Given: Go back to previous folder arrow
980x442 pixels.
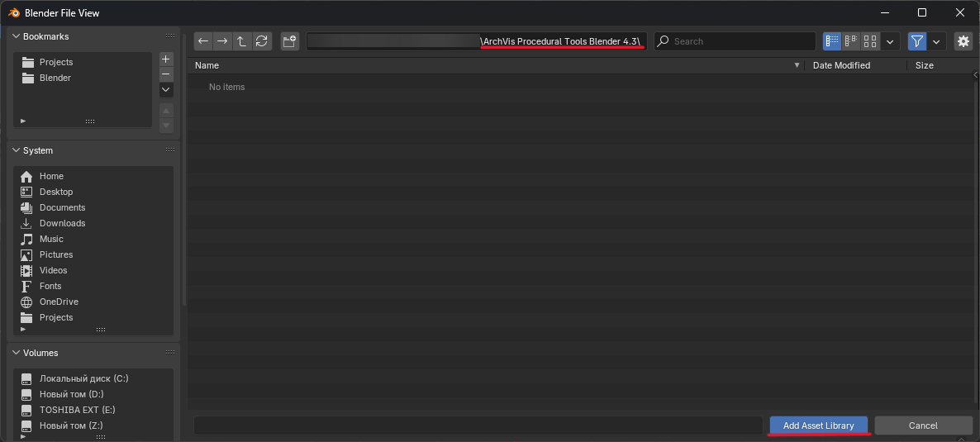Looking at the screenshot, I should click(x=203, y=41).
